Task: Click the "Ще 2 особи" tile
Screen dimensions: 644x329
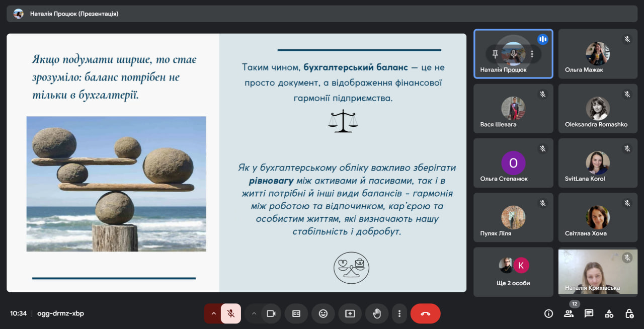Action: [x=513, y=272]
